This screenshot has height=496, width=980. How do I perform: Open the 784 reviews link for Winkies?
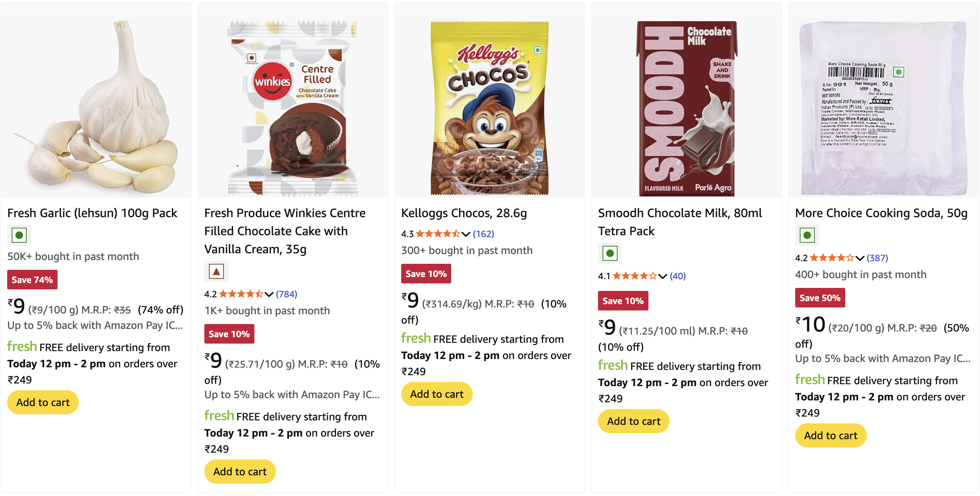pos(286,294)
